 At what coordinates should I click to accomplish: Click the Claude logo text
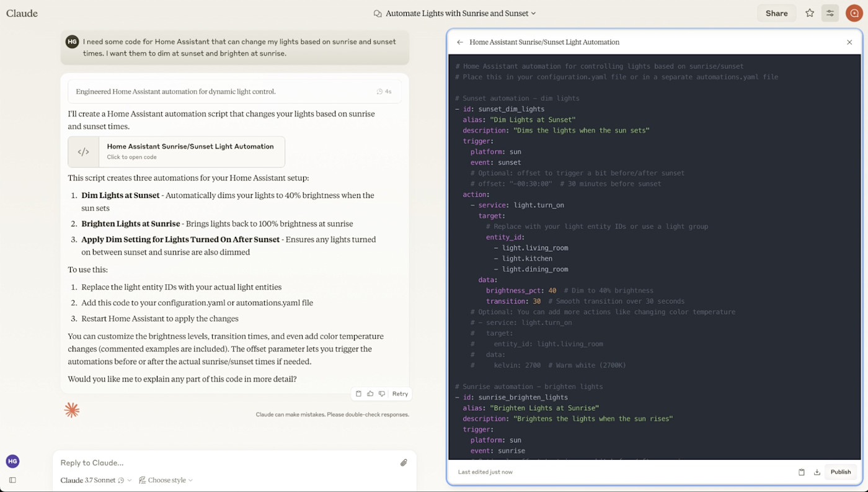pos(22,13)
